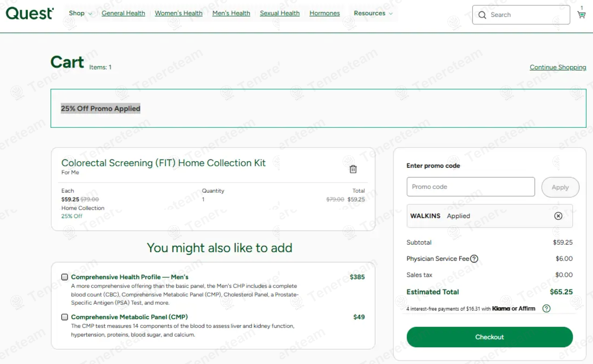The width and height of the screenshot is (593, 364).
Task: Open Physician Service Fee help tooltip
Action: (474, 259)
